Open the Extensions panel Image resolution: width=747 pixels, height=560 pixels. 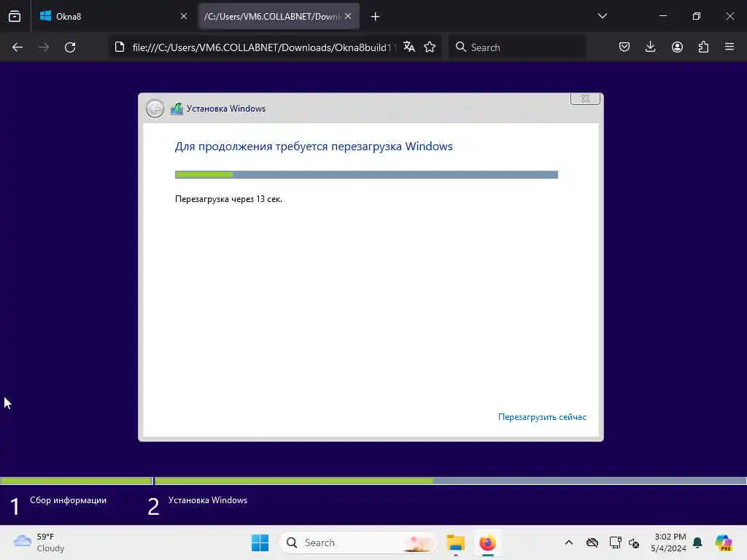tap(703, 47)
